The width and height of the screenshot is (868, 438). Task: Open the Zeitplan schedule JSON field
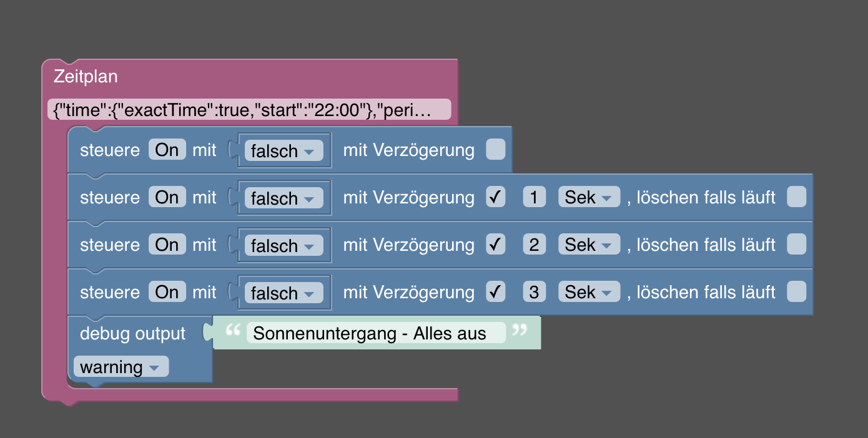(249, 110)
